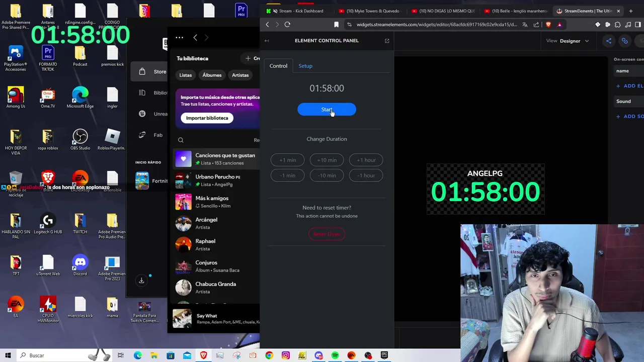Subtract one minute with -1 min
The image size is (644, 362).
288,175
